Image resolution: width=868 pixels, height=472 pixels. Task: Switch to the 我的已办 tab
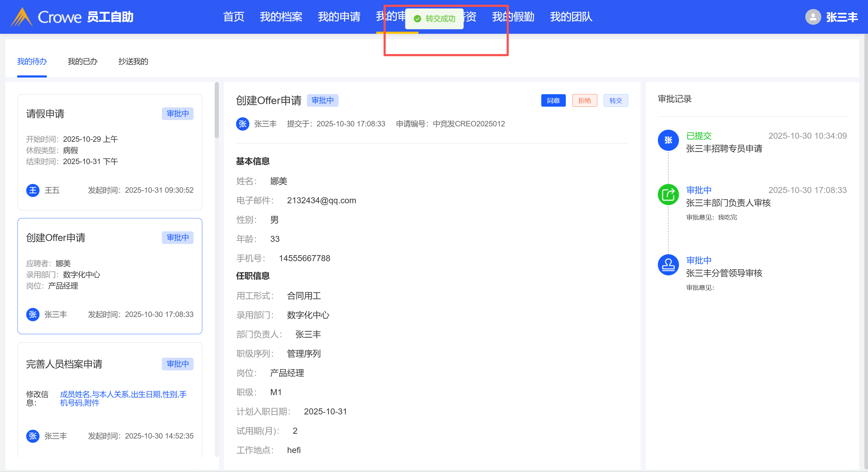coord(83,61)
